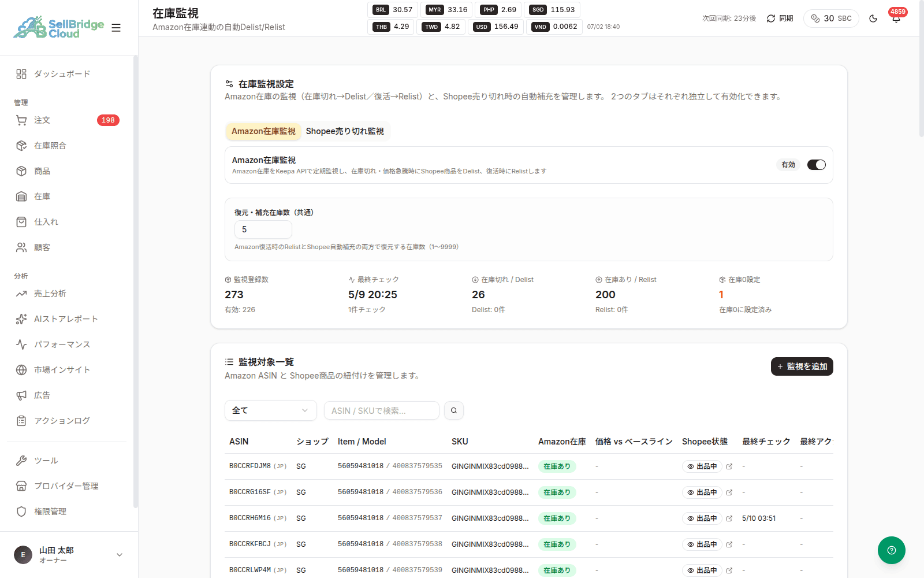Screen dimensions: 924x578
Task: Click the 同期 sync button
Action: click(780, 18)
